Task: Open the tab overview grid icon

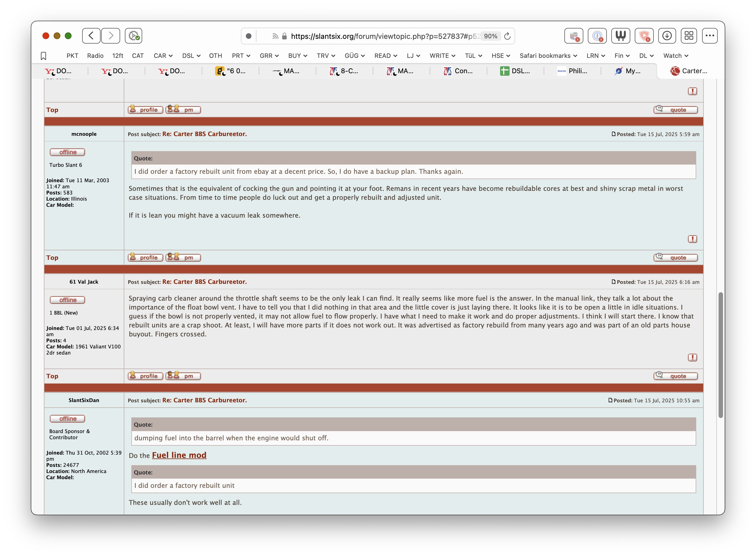Action: click(689, 35)
